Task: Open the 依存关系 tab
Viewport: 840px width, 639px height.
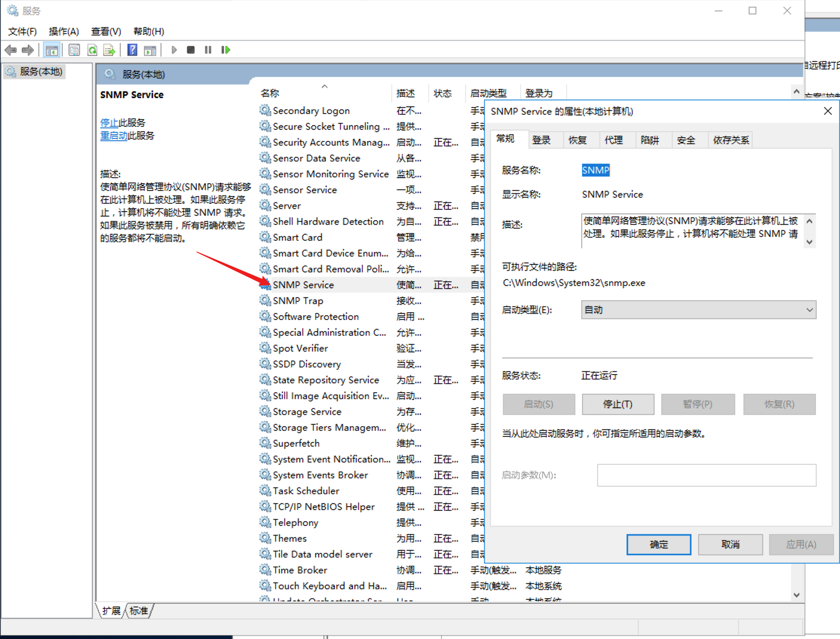Action: pos(731,140)
